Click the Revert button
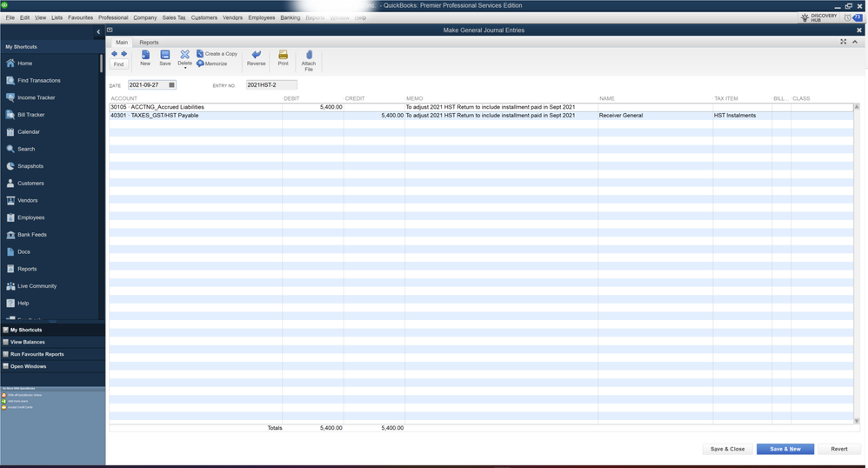Image resolution: width=868 pixels, height=468 pixels. pyautogui.click(x=838, y=449)
